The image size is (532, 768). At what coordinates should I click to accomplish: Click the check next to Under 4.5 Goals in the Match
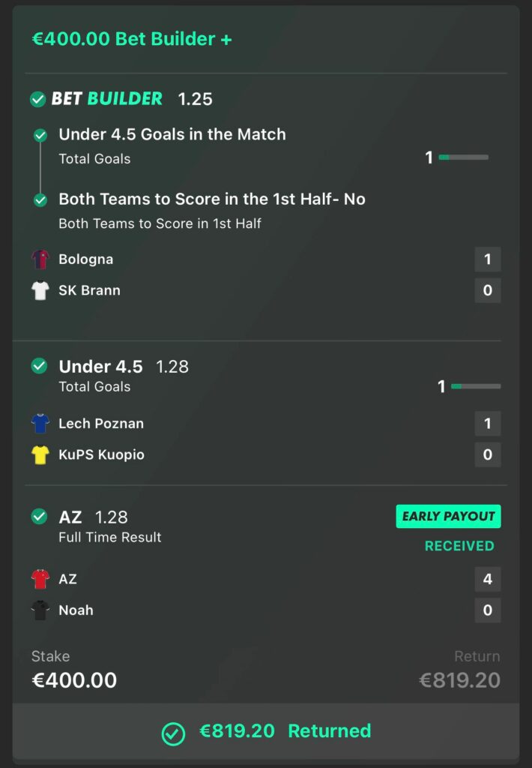pos(40,136)
